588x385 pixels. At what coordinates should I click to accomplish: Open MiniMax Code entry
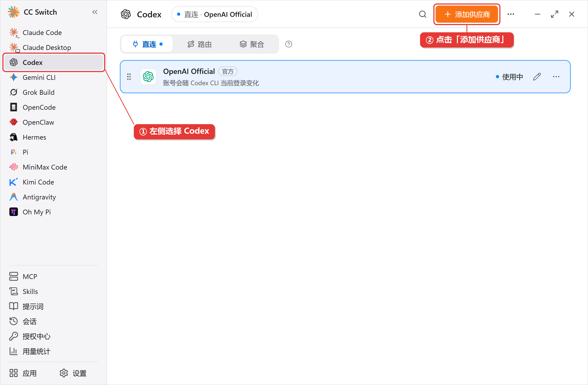[53, 167]
